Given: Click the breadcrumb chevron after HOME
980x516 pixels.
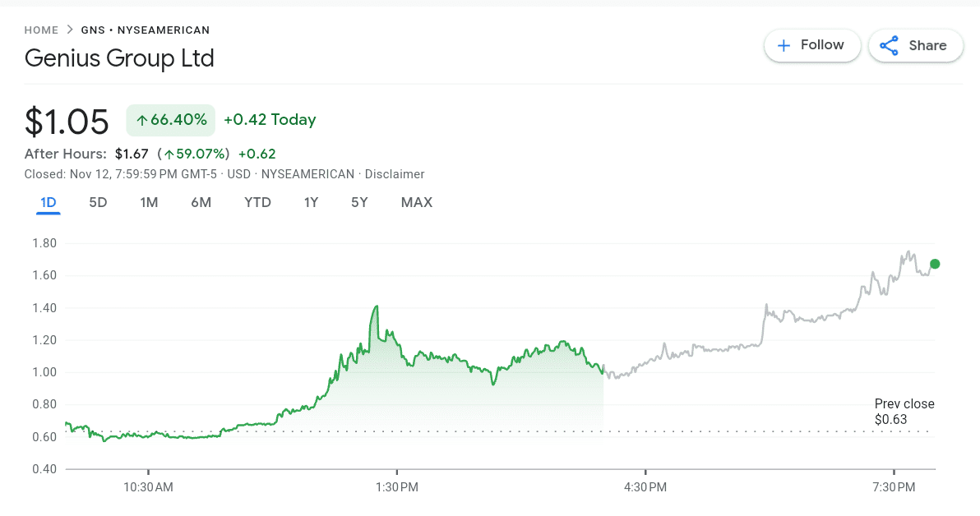Looking at the screenshot, I should pos(68,30).
